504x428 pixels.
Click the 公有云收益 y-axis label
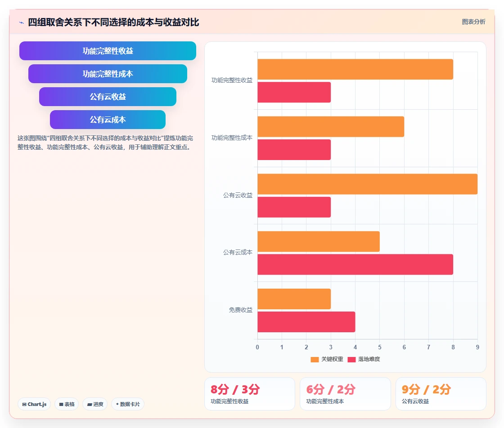[238, 195]
